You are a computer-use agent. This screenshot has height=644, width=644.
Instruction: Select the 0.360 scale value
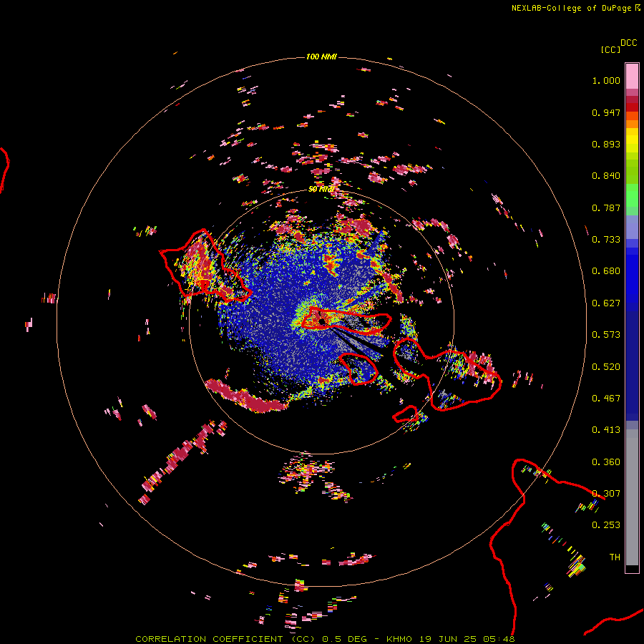click(x=606, y=462)
